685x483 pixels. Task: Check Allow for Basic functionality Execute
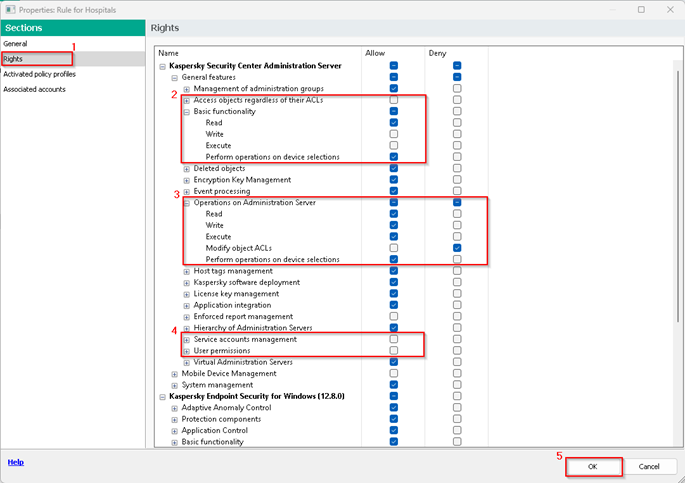pyautogui.click(x=394, y=145)
